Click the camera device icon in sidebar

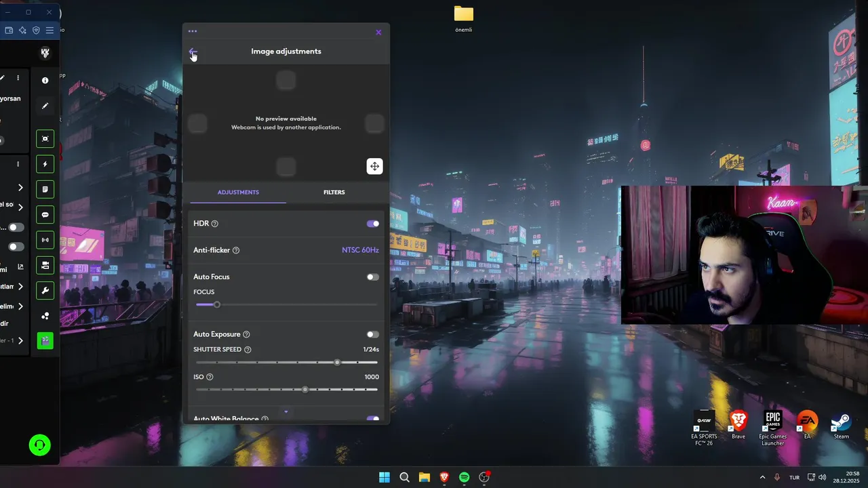(x=45, y=265)
